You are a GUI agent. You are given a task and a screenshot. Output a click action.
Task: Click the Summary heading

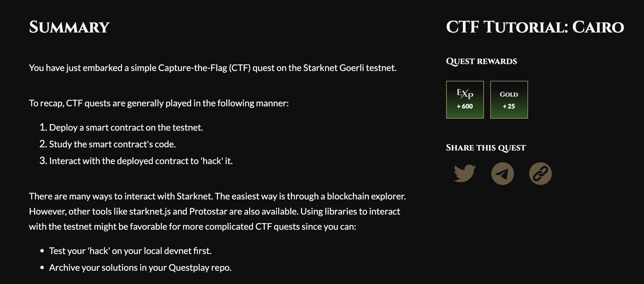point(69,27)
